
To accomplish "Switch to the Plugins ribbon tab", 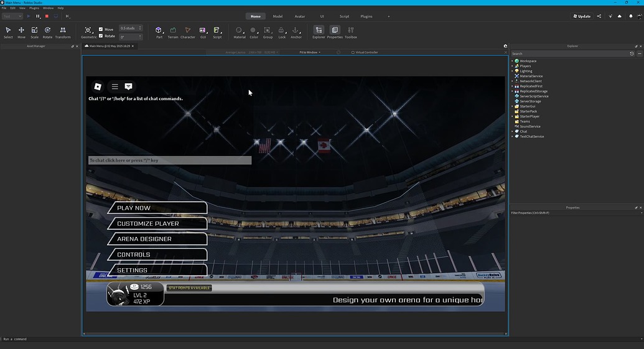I will (x=366, y=16).
